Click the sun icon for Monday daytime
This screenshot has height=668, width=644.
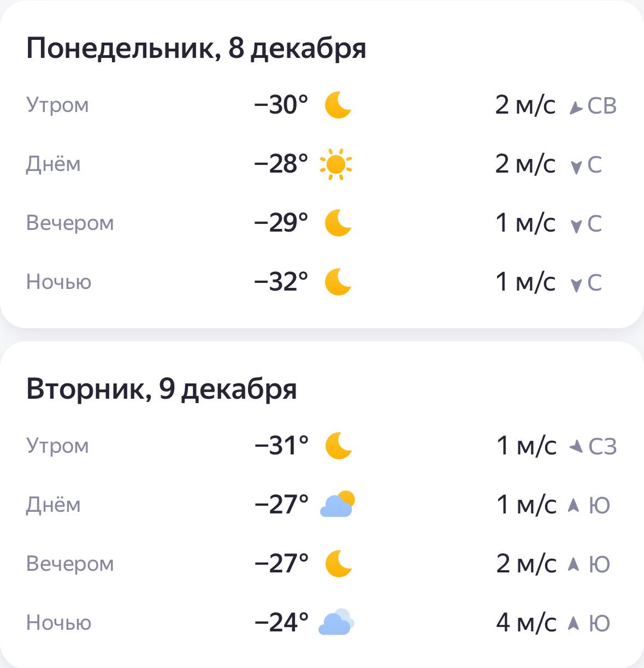click(x=336, y=164)
